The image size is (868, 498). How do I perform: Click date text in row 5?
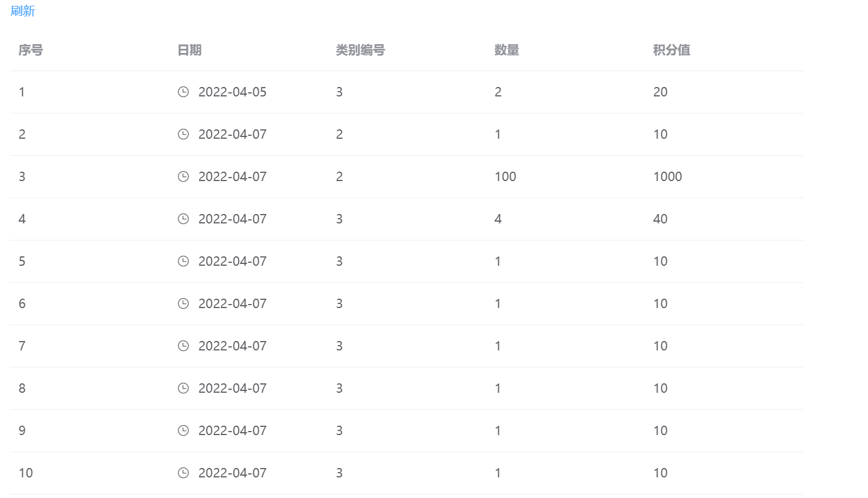[x=232, y=261]
